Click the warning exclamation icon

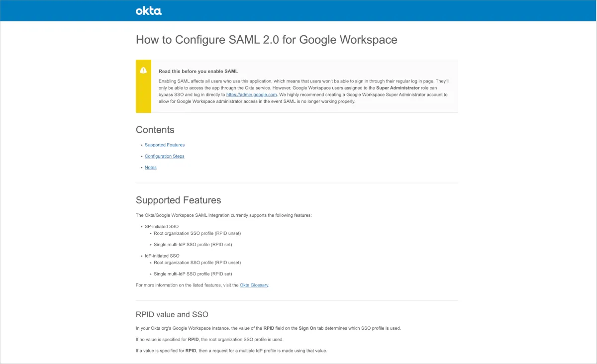143,71
